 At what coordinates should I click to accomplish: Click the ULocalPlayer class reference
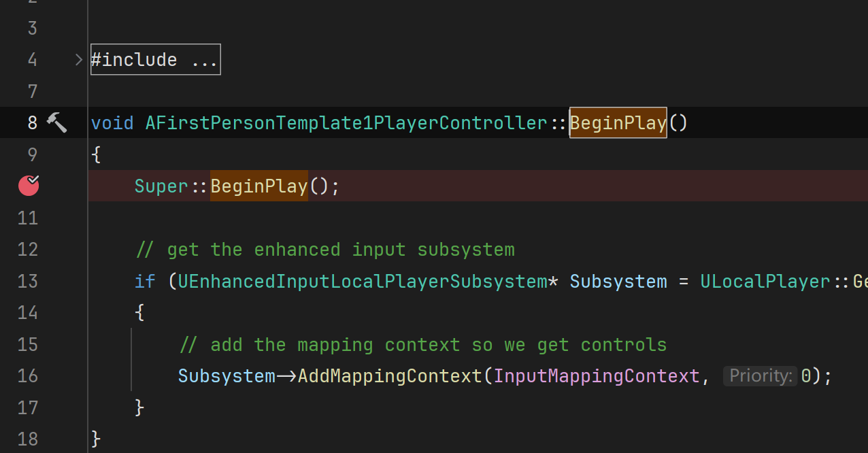(x=765, y=281)
